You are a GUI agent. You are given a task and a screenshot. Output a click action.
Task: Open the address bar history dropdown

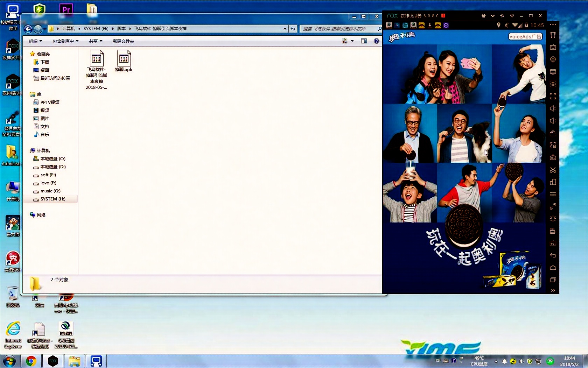point(285,29)
